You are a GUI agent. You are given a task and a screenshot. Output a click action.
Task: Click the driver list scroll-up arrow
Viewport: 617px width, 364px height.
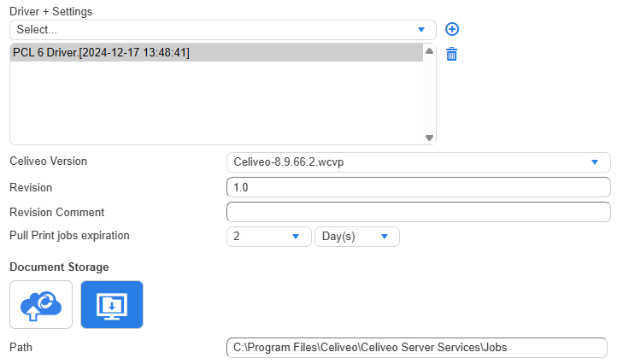[x=429, y=52]
